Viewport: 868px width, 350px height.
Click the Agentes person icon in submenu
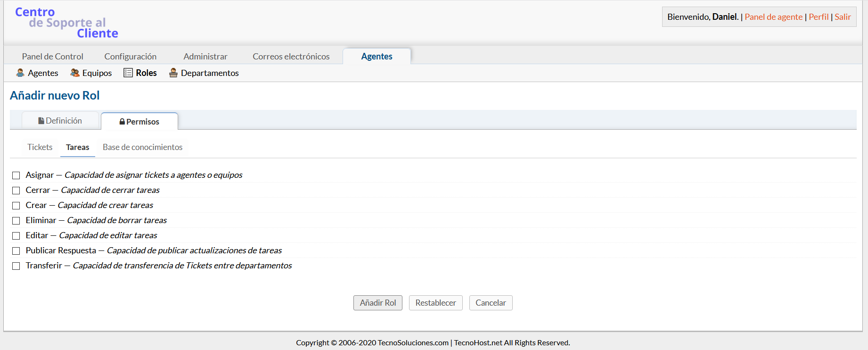[20, 73]
